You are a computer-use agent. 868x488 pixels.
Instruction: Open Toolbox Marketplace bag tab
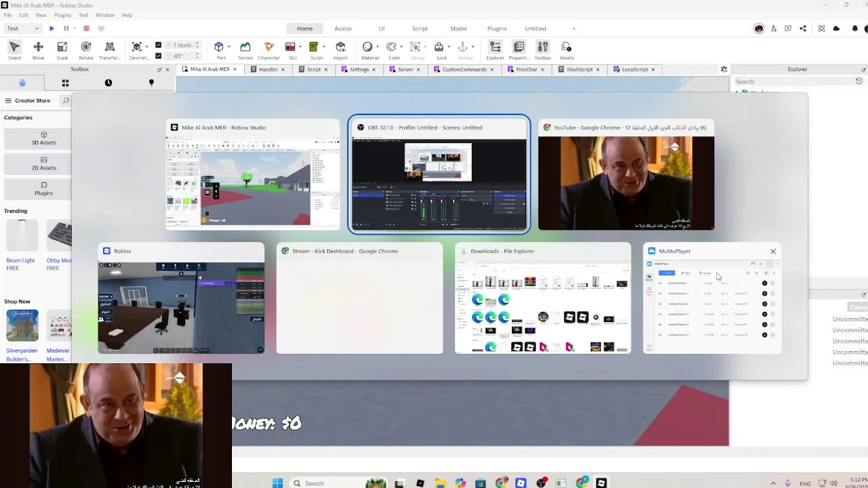pyautogui.click(x=22, y=83)
